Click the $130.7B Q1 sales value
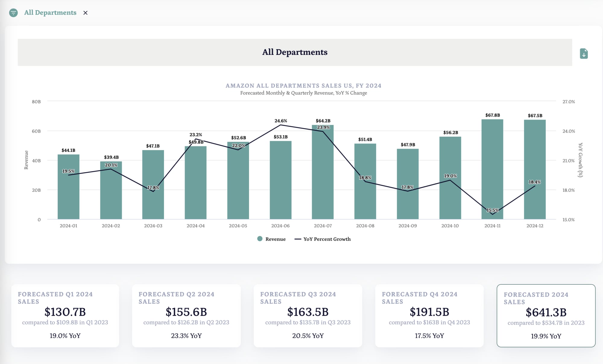The image size is (603, 364). pyautogui.click(x=65, y=312)
